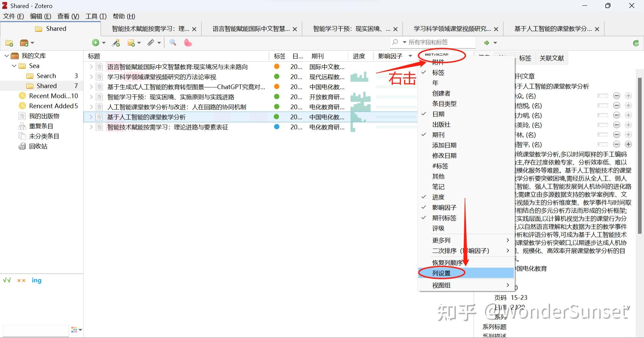Uncheck the 期刊 column option

(438, 134)
